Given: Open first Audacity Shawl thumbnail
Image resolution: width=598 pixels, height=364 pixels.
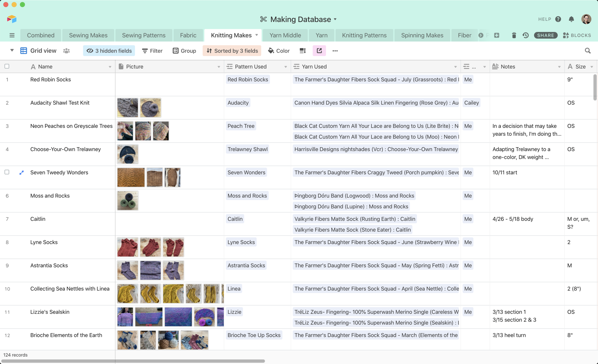Looking at the screenshot, I should pyautogui.click(x=128, y=108).
